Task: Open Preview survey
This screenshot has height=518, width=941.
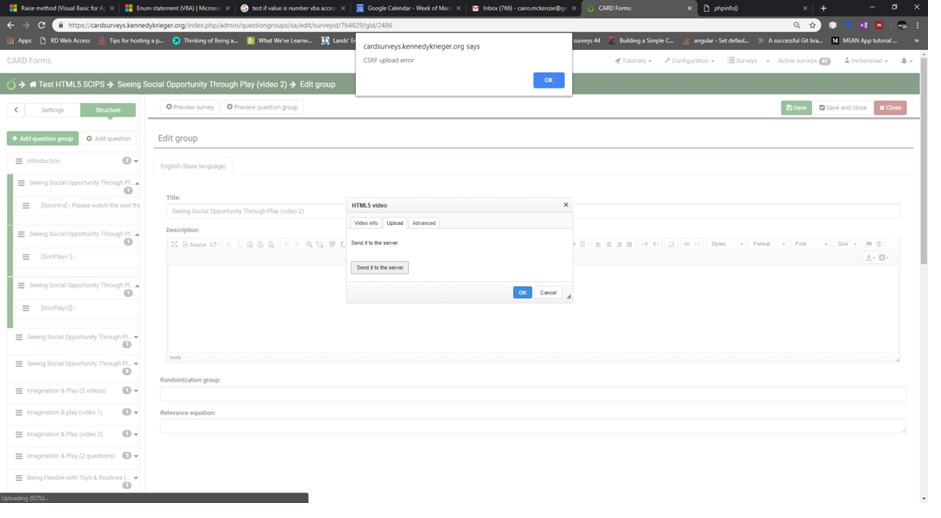Action: click(x=192, y=109)
